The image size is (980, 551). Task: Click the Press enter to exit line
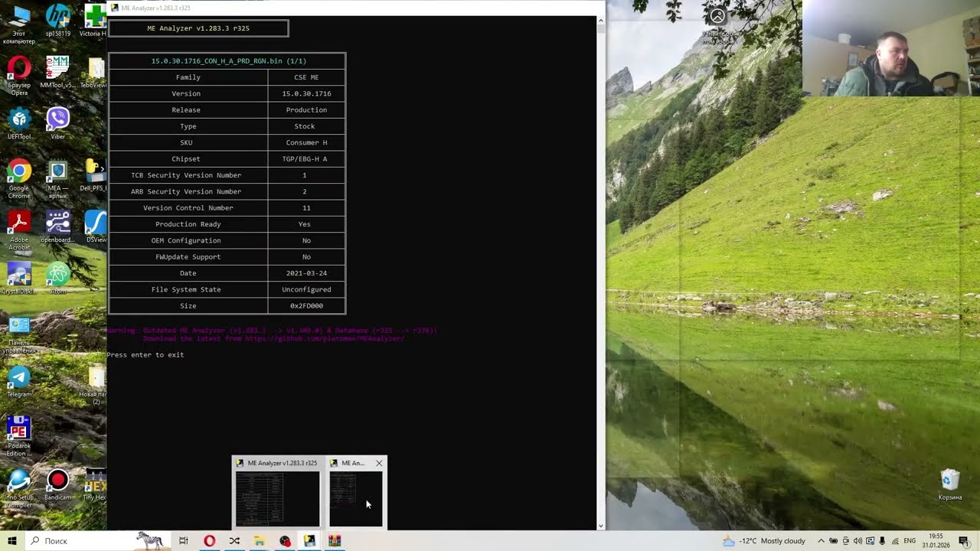(x=145, y=355)
